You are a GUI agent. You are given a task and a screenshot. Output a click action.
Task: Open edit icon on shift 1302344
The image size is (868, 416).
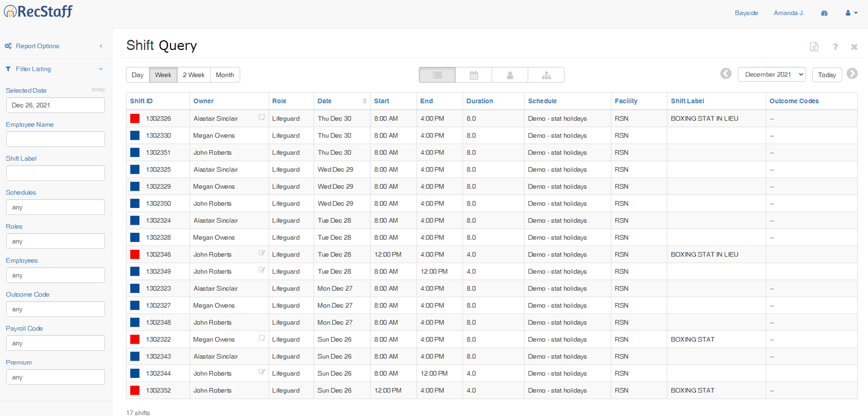(x=262, y=372)
